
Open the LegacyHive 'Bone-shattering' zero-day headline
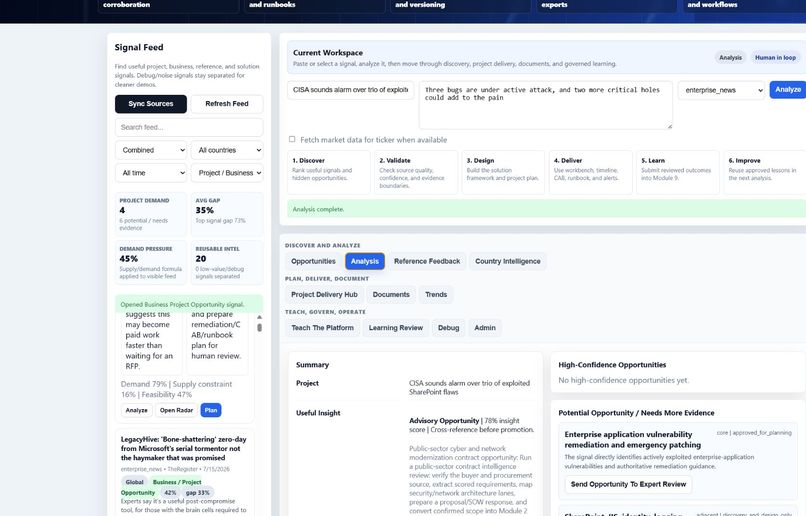(x=184, y=449)
